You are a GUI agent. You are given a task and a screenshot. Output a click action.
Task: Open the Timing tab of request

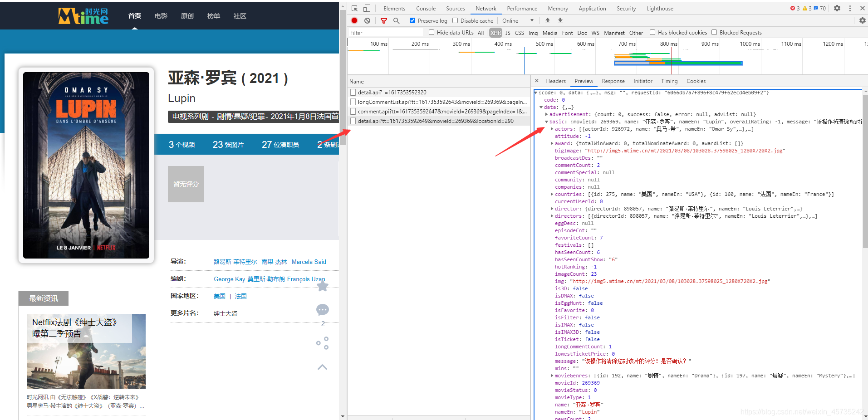[669, 81]
